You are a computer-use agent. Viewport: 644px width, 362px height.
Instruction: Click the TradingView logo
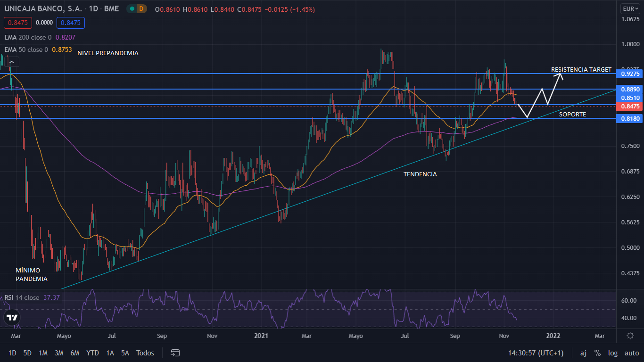pyautogui.click(x=13, y=318)
